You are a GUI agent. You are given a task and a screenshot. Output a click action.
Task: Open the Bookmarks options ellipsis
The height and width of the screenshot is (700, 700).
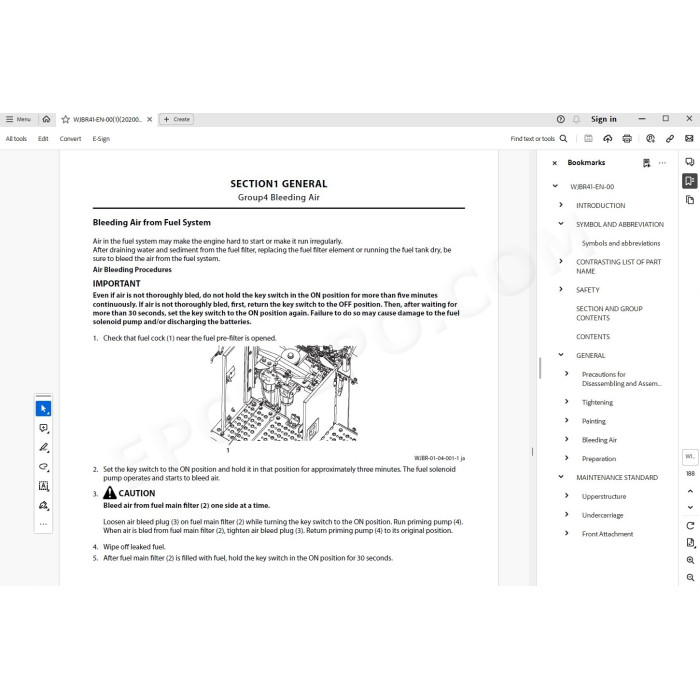pyautogui.click(x=662, y=163)
